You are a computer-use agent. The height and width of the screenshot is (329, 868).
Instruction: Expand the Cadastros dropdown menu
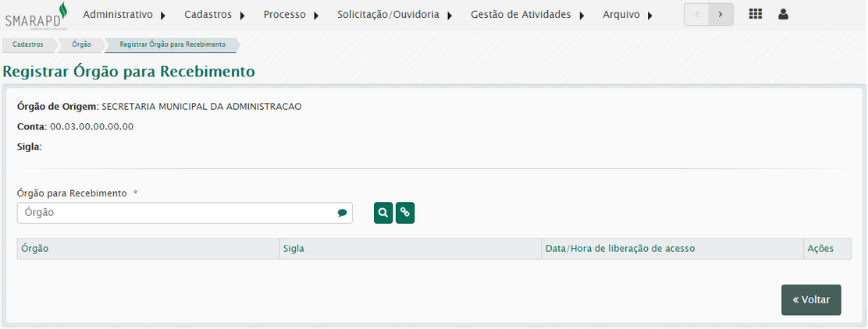pyautogui.click(x=215, y=15)
